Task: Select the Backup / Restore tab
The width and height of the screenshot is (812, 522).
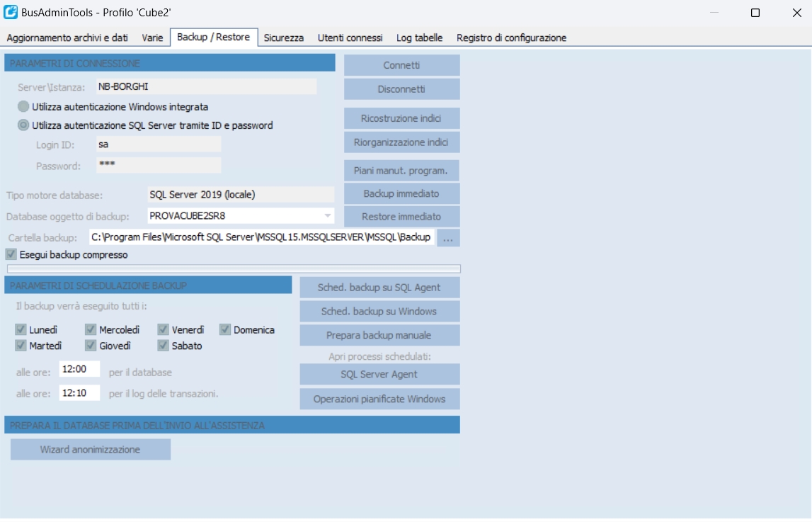Action: (213, 38)
